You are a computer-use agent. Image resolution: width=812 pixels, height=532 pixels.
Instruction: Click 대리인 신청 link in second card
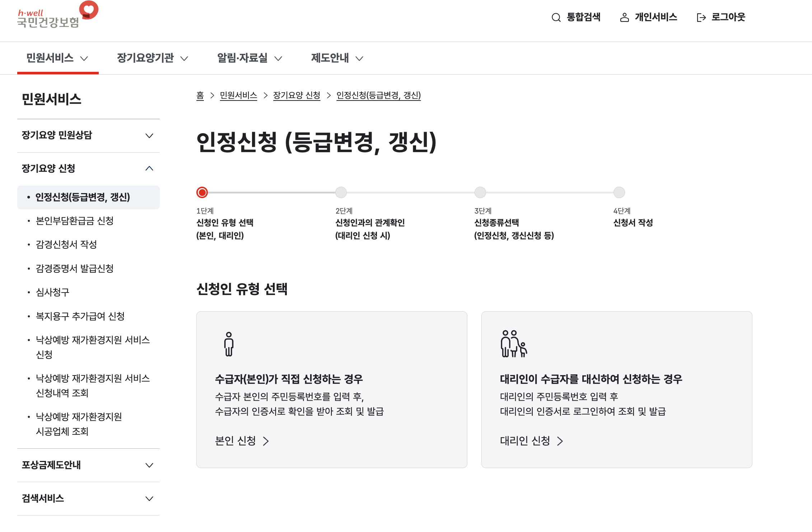(x=532, y=441)
